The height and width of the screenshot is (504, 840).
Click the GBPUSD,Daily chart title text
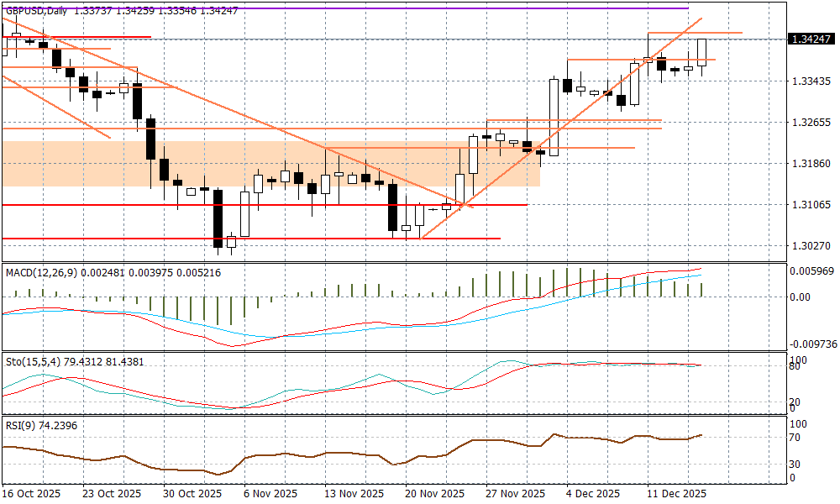(36, 11)
